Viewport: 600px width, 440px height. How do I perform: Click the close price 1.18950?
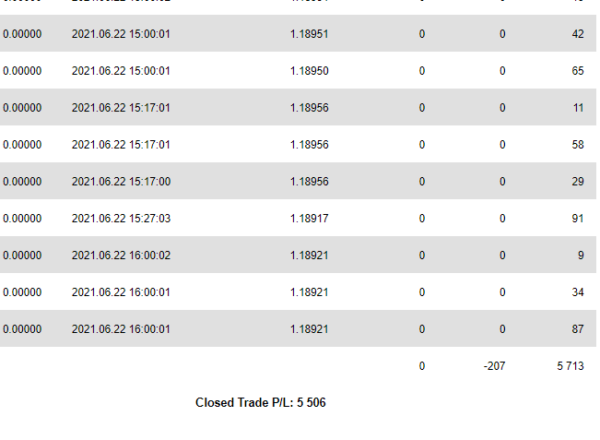pos(309,71)
